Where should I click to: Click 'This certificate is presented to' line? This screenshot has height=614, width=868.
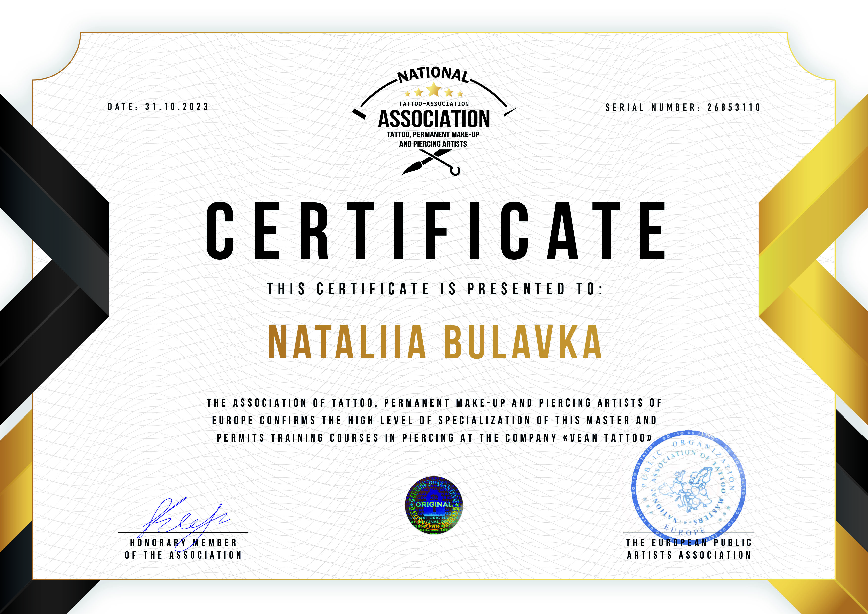[x=435, y=289]
